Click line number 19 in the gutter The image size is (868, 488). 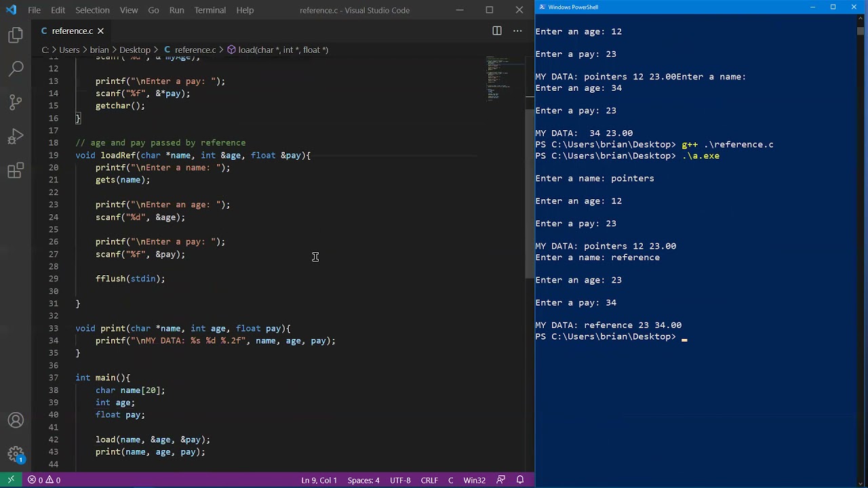pos(53,155)
